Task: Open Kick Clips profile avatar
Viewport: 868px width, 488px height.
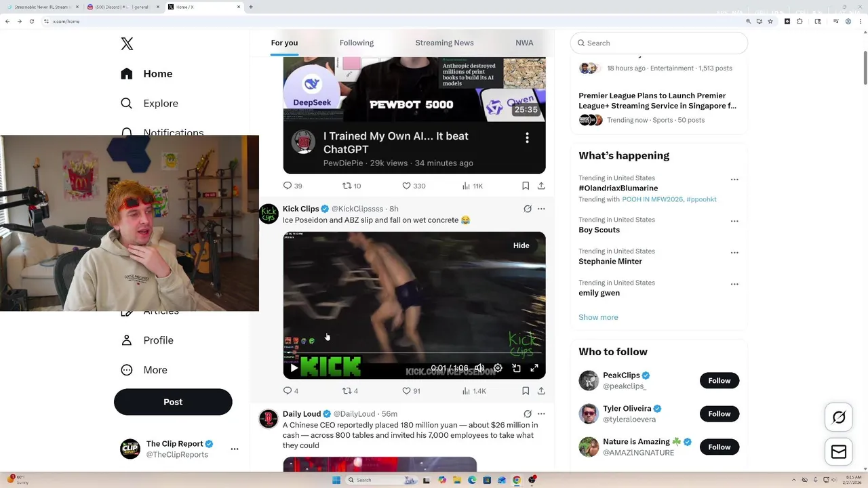Action: coord(269,213)
